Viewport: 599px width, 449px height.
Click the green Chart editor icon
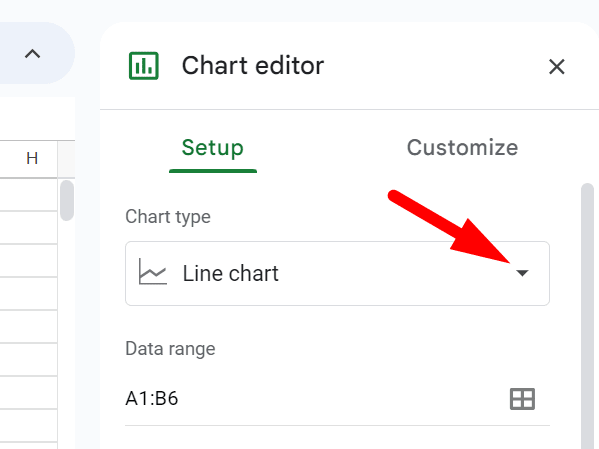pos(144,66)
